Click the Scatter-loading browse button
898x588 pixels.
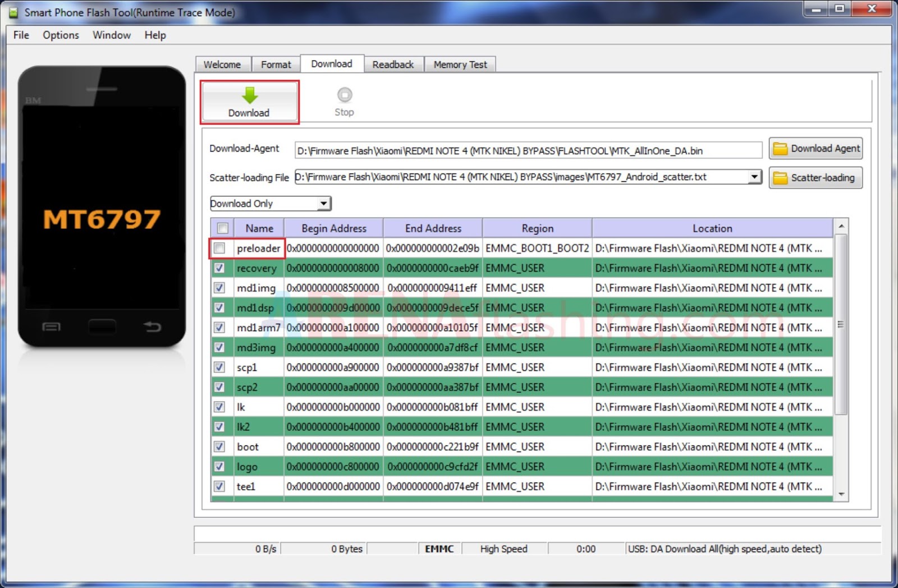(815, 178)
